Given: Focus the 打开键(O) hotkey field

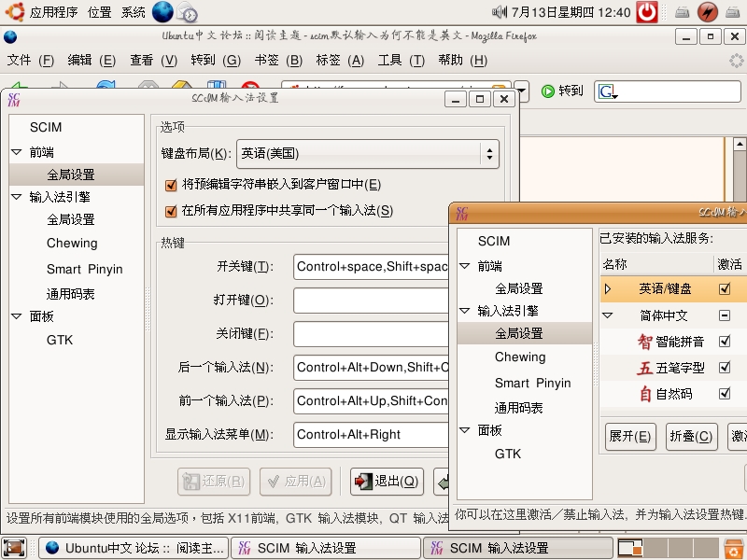Looking at the screenshot, I should [371, 301].
